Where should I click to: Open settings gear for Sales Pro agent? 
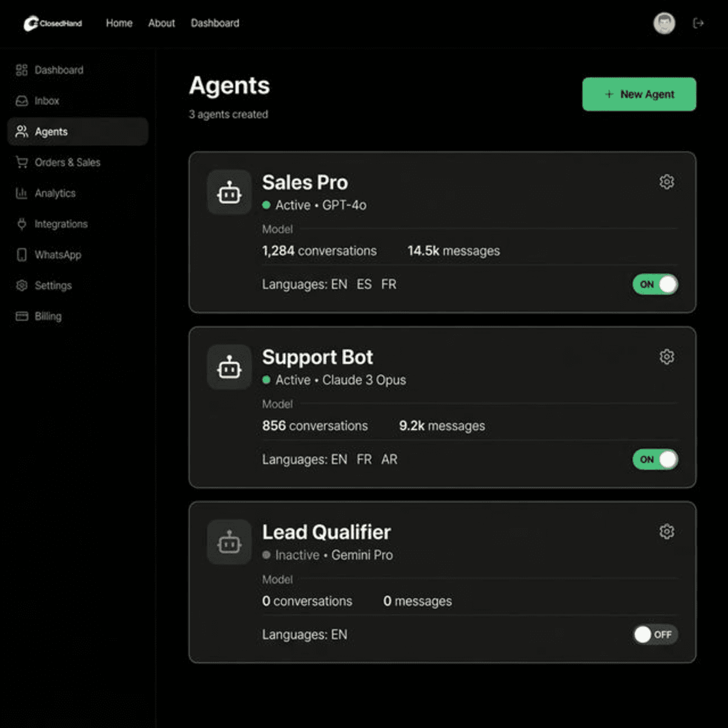point(667,181)
